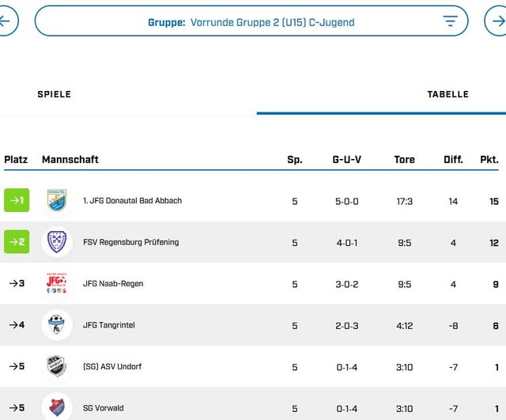Open JFG Naab-Regen team link
The width and height of the screenshot is (506, 420).
tap(113, 284)
